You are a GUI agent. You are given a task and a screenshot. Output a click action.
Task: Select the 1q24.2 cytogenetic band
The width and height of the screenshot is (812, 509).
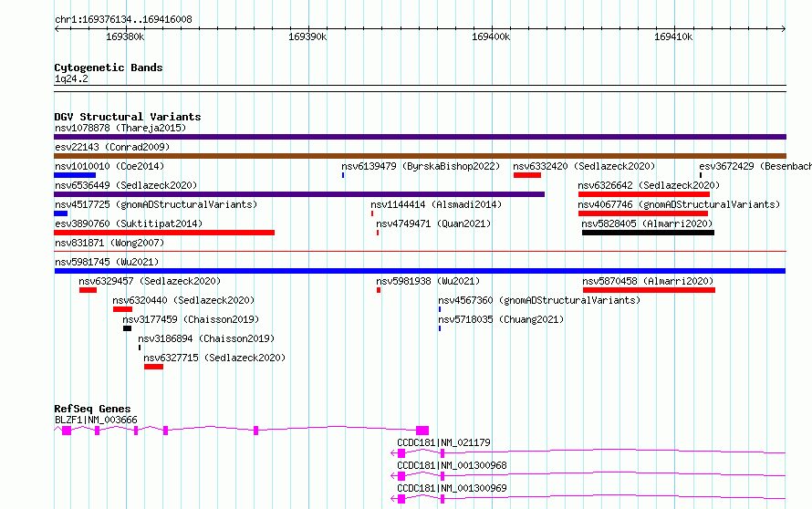420,88
